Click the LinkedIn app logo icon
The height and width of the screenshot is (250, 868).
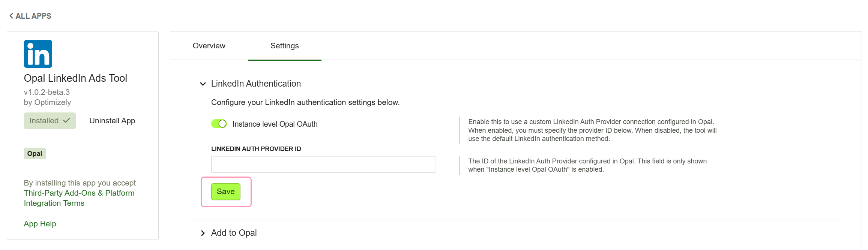[38, 54]
